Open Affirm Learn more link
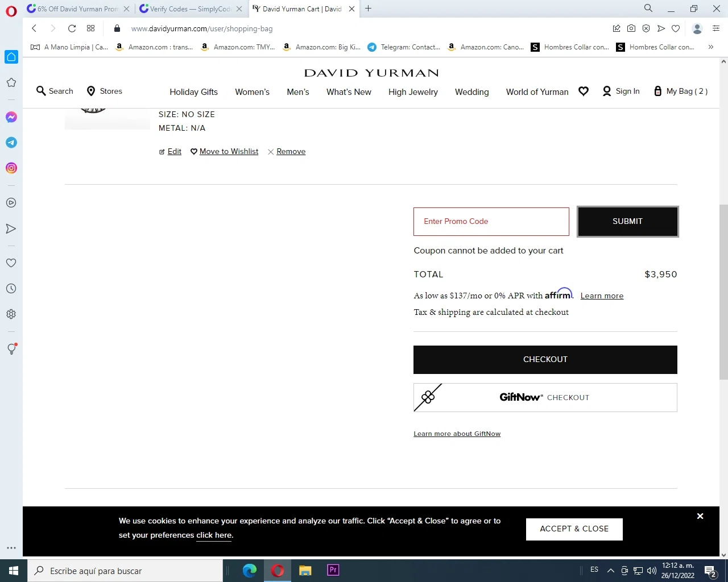728x582 pixels. tap(602, 296)
